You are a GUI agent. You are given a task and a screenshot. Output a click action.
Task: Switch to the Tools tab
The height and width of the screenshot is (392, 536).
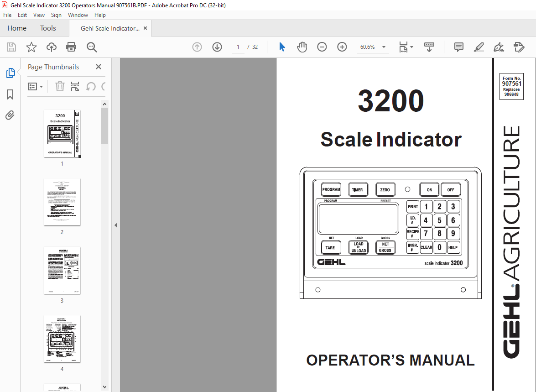click(x=48, y=28)
